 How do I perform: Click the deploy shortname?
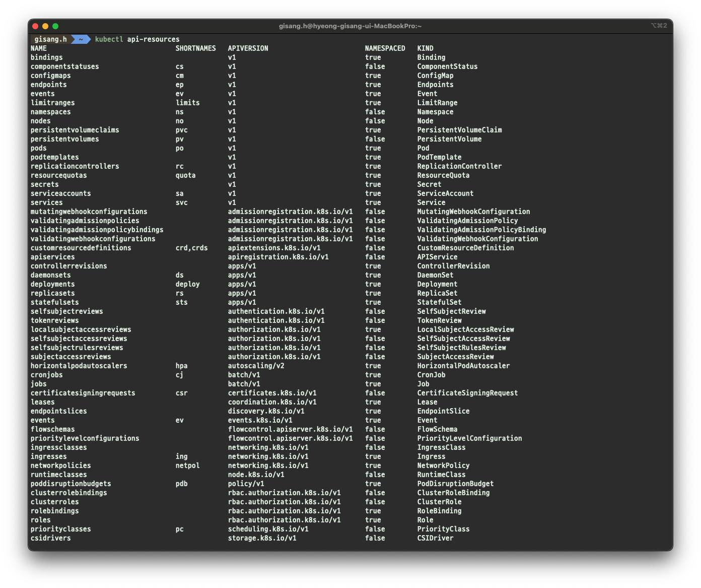click(188, 284)
